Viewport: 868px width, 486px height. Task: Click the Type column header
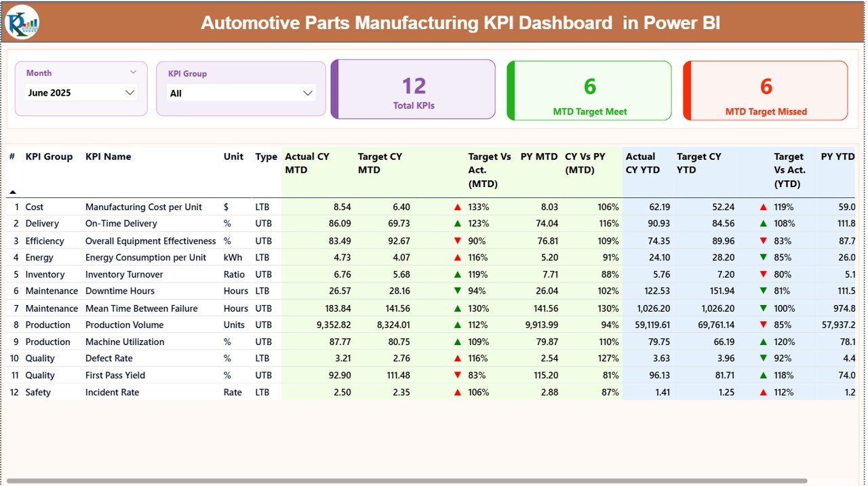[x=265, y=157]
